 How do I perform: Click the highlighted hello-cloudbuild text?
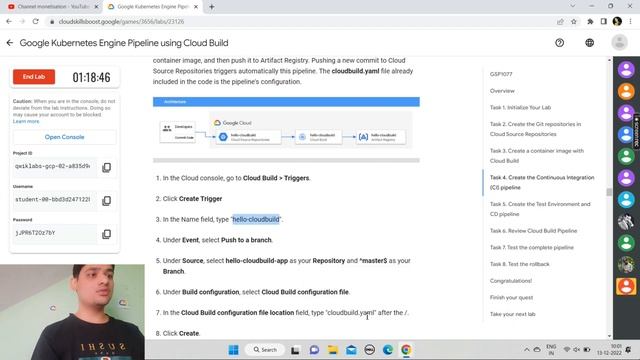256,220
